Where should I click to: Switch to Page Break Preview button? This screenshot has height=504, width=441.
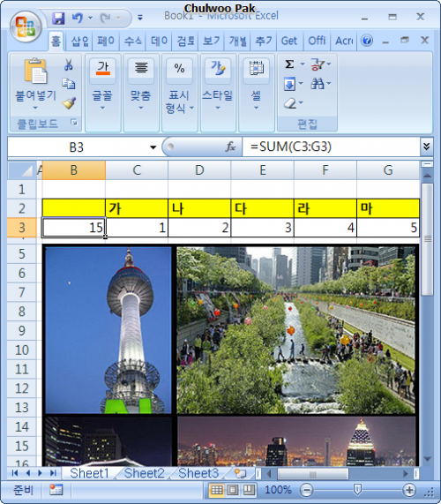click(x=249, y=490)
